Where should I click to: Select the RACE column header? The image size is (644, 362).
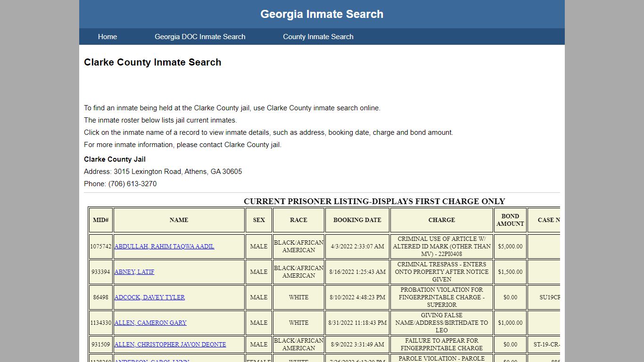[x=298, y=220]
